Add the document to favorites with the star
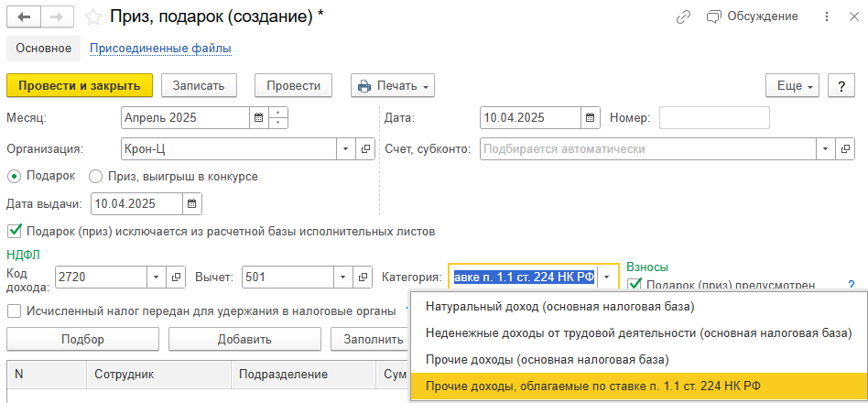This screenshot has width=868, height=403. point(92,16)
